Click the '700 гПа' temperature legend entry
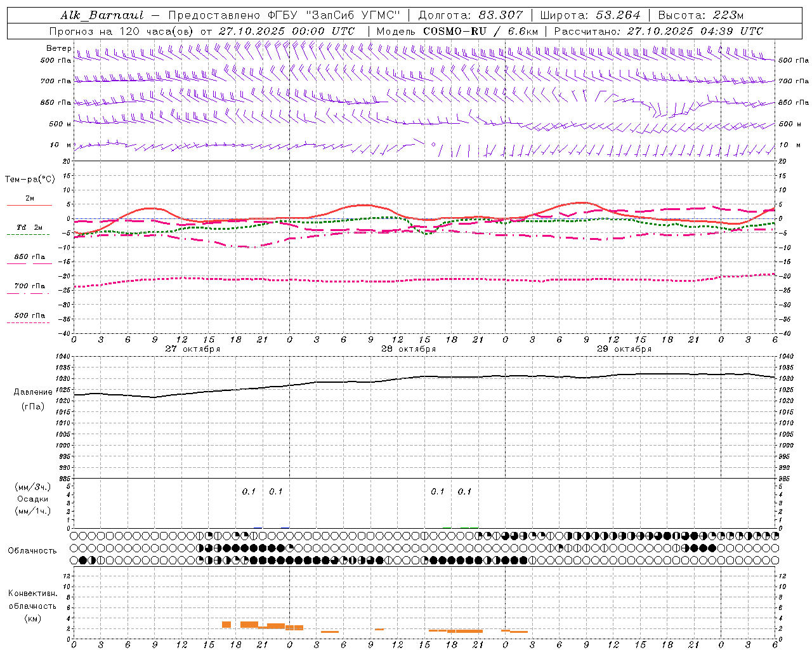Image resolution: width=812 pixels, height=650 pixels. click(x=29, y=286)
